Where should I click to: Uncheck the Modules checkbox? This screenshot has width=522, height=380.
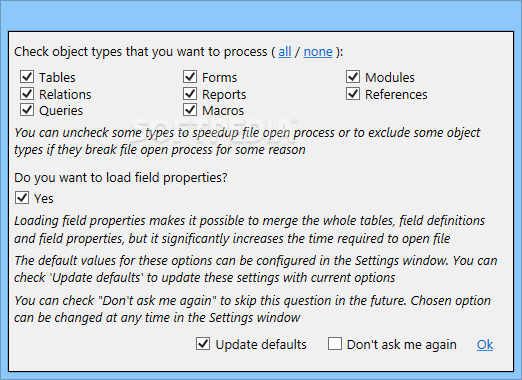[353, 77]
